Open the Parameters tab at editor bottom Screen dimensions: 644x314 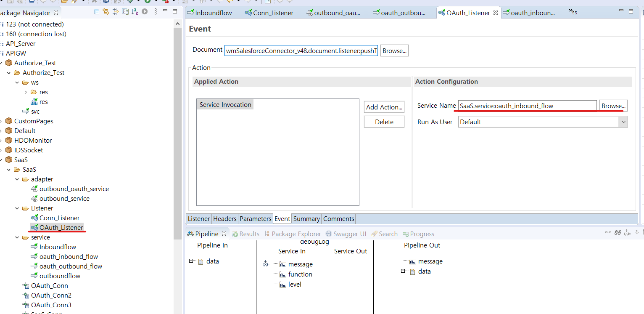point(255,219)
